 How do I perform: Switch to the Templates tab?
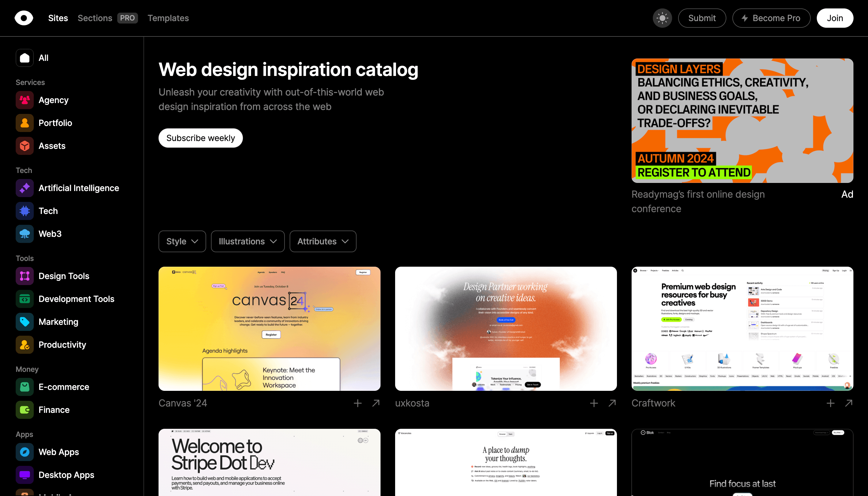point(168,18)
